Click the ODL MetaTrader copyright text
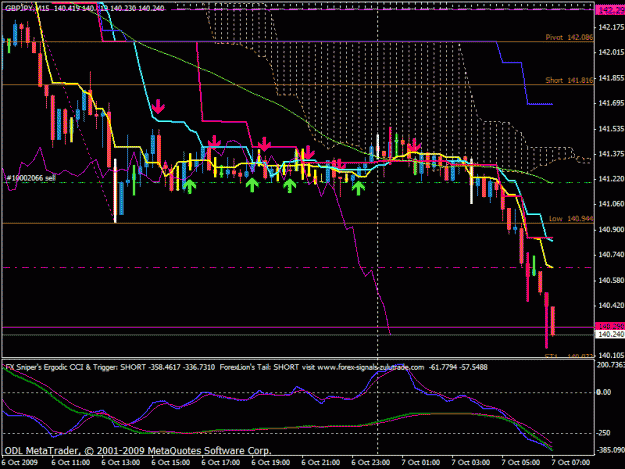Viewport: 625px width, 469px height. click(x=138, y=451)
